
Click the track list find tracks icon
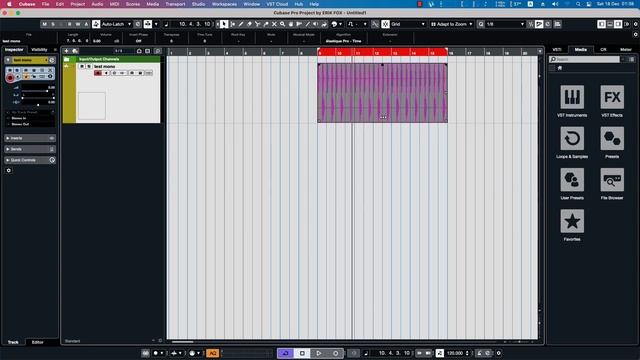[x=158, y=51]
